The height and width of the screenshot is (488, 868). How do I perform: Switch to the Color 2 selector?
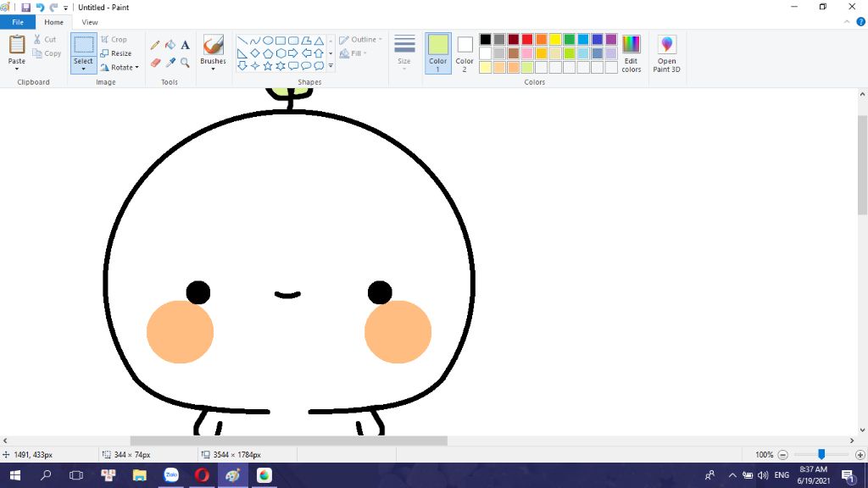pyautogui.click(x=465, y=53)
